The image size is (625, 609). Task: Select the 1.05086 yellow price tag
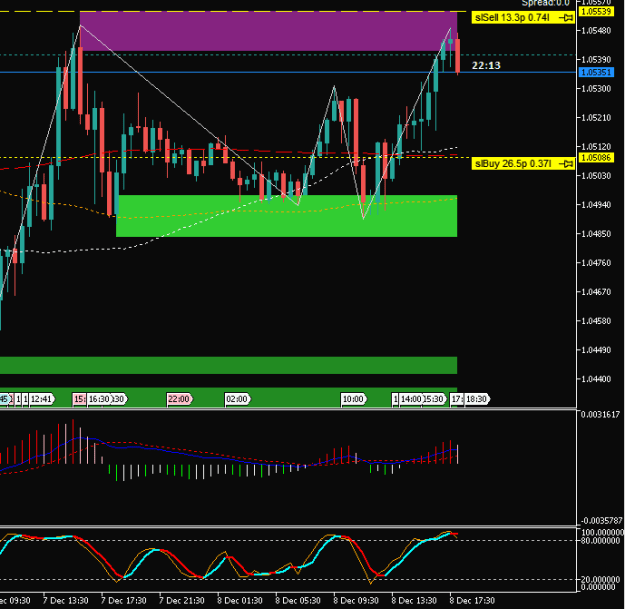[596, 157]
